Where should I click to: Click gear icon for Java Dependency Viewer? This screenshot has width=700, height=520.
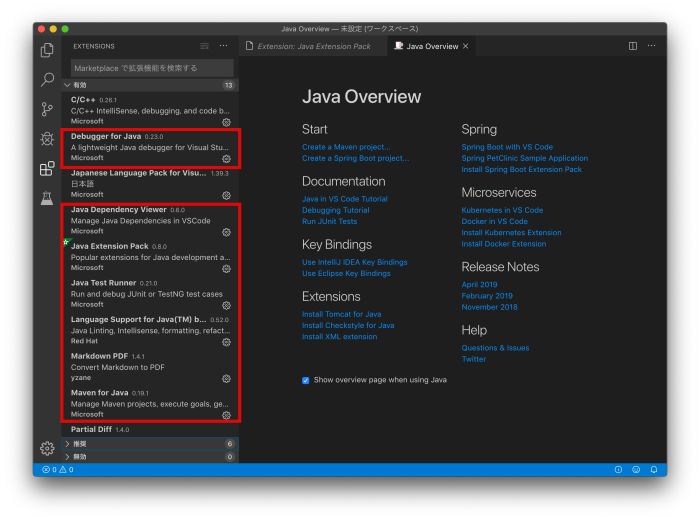point(227,232)
